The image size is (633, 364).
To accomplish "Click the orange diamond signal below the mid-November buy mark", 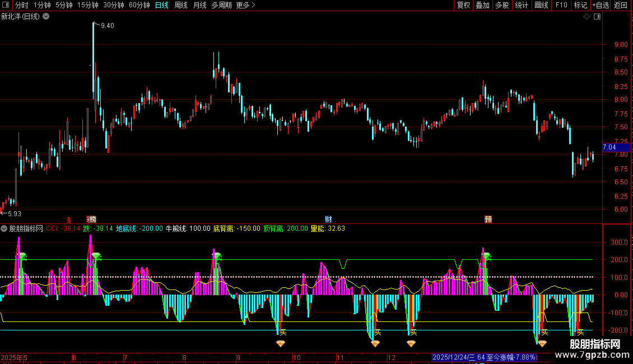I will pyautogui.click(x=375, y=343).
